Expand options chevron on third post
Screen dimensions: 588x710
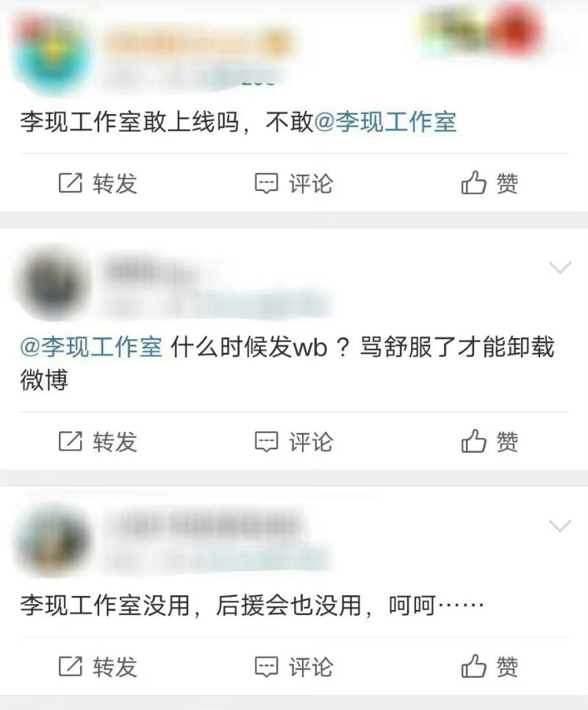pos(560,526)
